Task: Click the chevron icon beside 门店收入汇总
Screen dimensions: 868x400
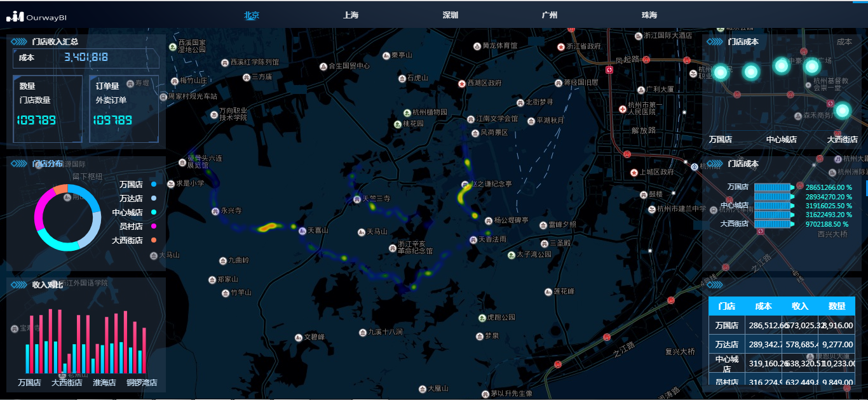Action: click(x=18, y=41)
